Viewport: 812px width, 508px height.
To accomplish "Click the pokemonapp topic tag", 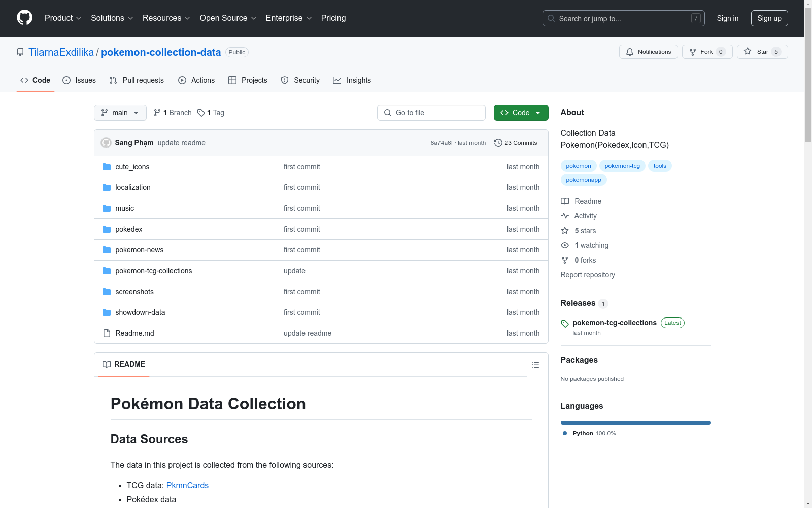I will 584,180.
